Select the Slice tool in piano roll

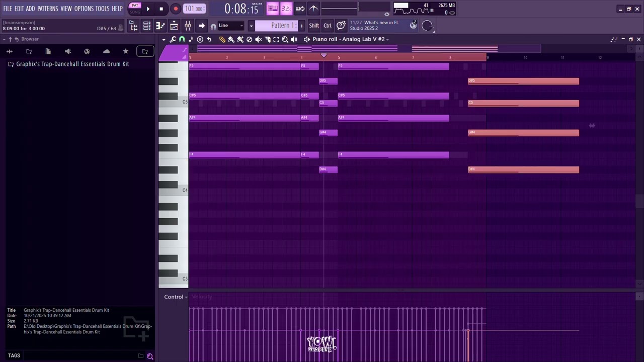pyautogui.click(x=267, y=39)
